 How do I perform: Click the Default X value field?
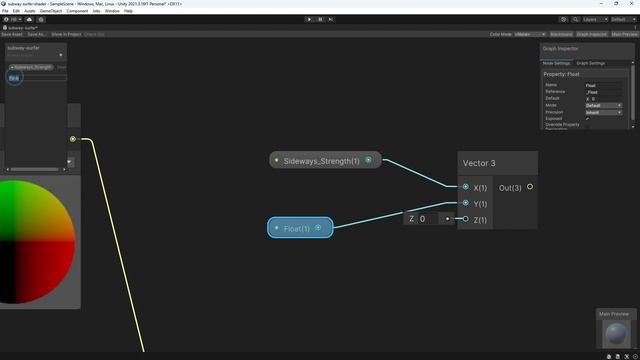point(606,99)
